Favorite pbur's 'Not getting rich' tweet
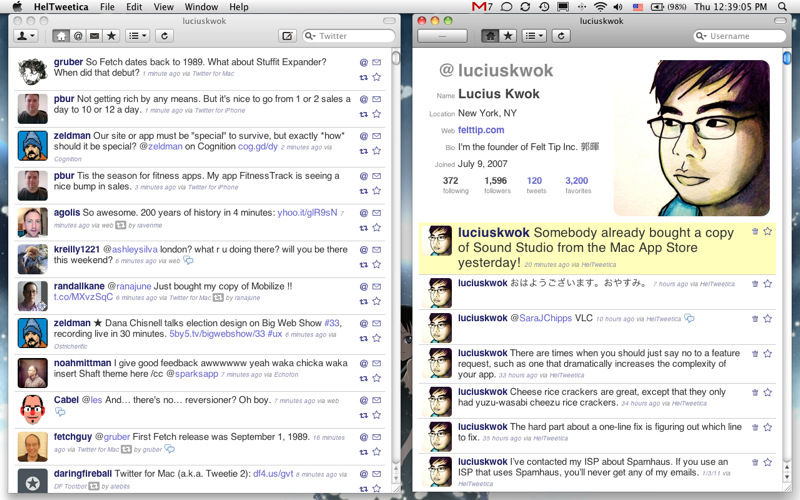Viewport: 800px width, 500px height. tap(377, 114)
